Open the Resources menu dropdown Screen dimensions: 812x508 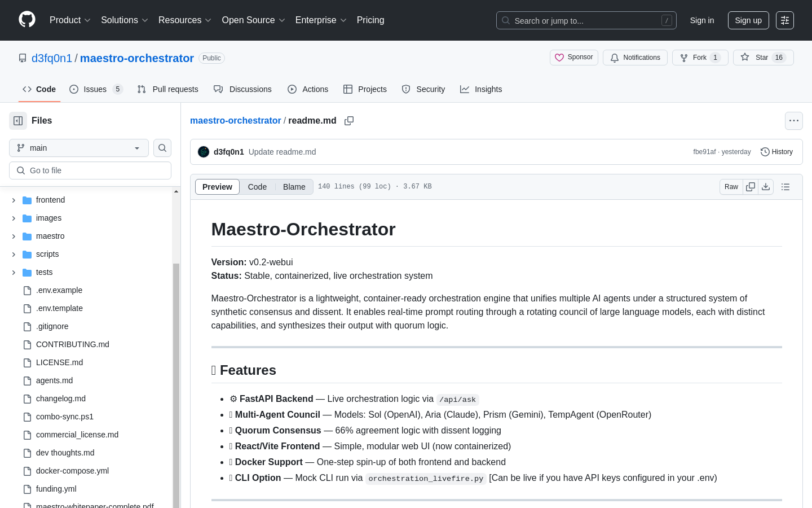pos(185,20)
